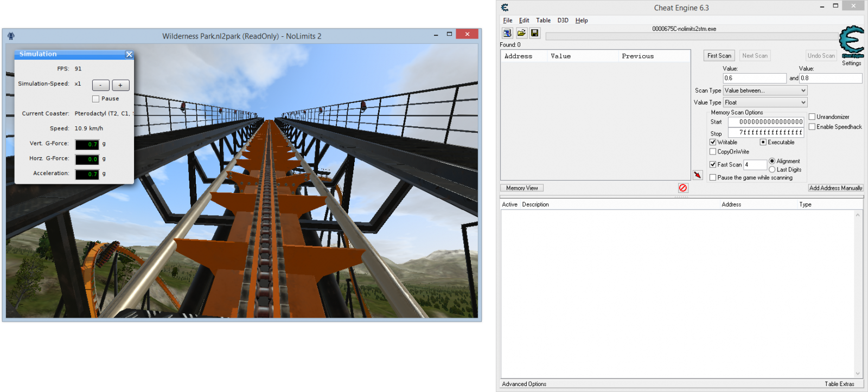868x392 pixels.
Task: Click the red arrow add-to-list icon
Action: pos(698,175)
